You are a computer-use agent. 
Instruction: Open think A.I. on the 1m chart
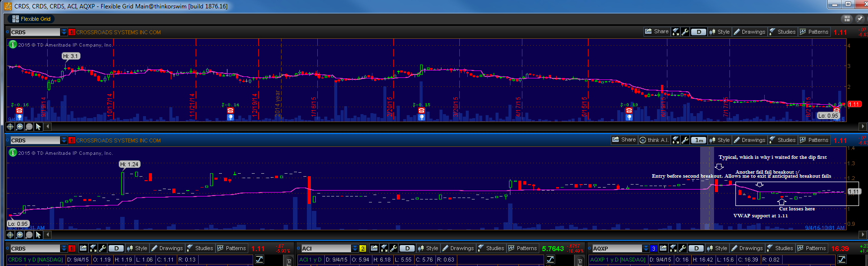pos(653,140)
